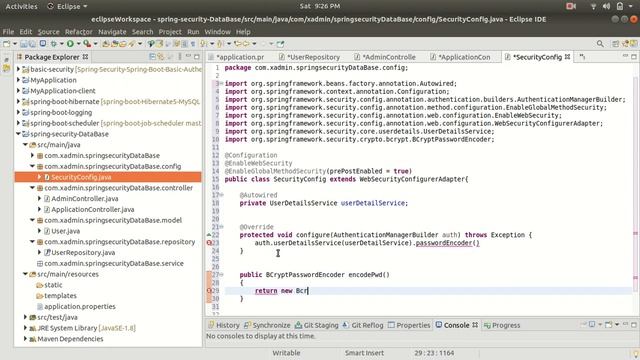The width and height of the screenshot is (640, 360).
Task: Open the Source menu
Action: (x=49, y=31)
